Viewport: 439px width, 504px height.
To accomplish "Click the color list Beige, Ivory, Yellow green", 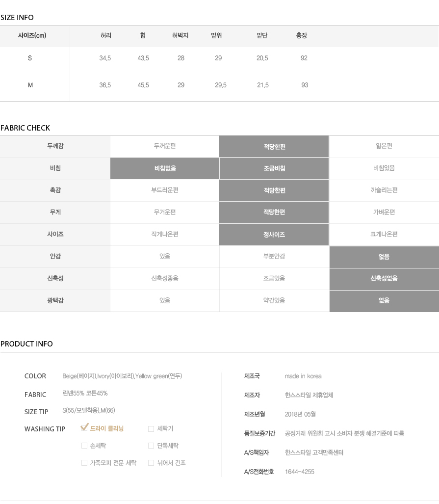I will (122, 376).
